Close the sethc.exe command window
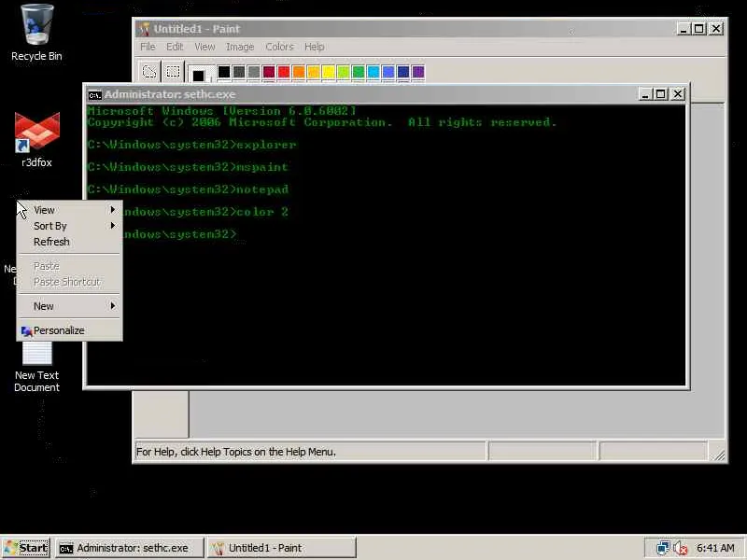The height and width of the screenshot is (560, 747). 678,94
